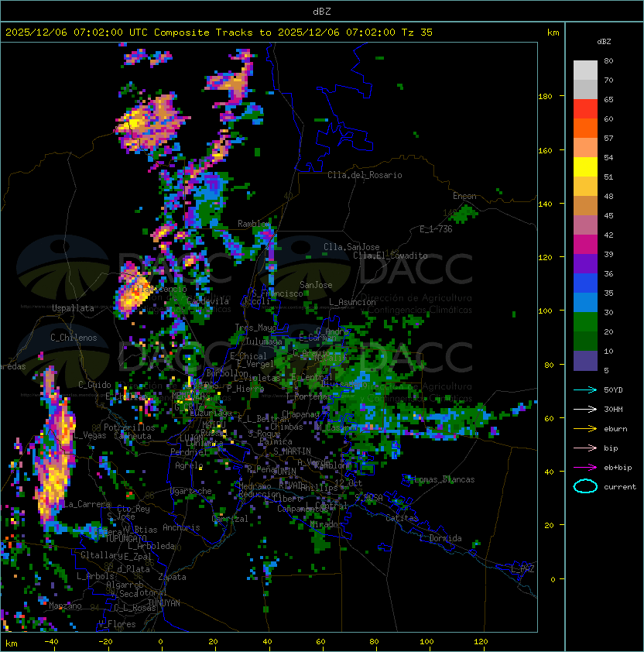Click the 'Manzano' place label
Screen dimensions: 644x652
65,606
